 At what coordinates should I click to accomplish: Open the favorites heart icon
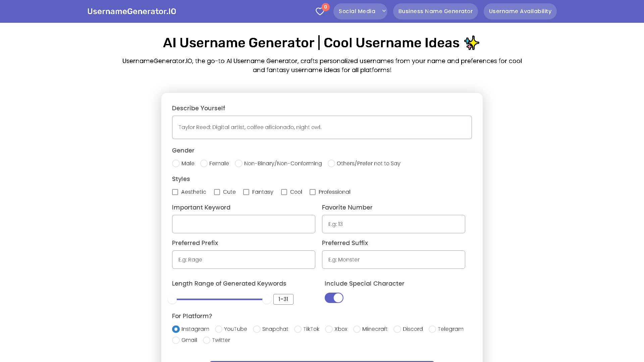coord(320,11)
